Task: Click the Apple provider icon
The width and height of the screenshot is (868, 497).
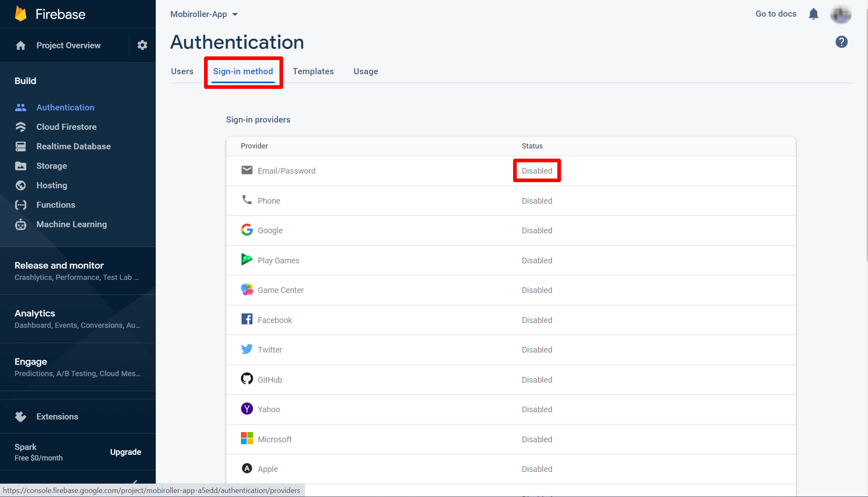Action: pyautogui.click(x=247, y=468)
